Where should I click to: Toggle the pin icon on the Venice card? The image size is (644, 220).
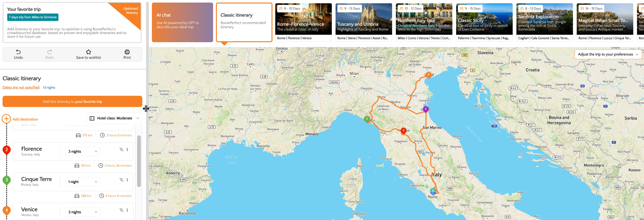pos(122,210)
